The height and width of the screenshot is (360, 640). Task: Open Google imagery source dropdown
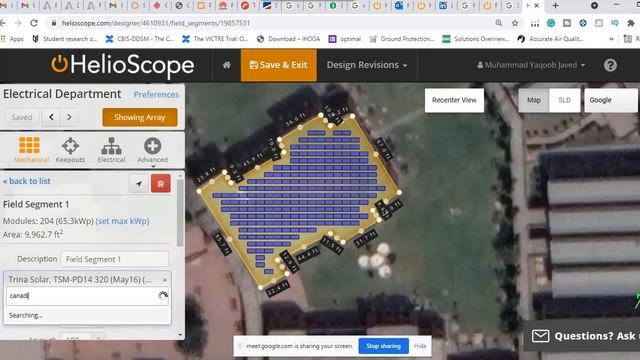611,100
